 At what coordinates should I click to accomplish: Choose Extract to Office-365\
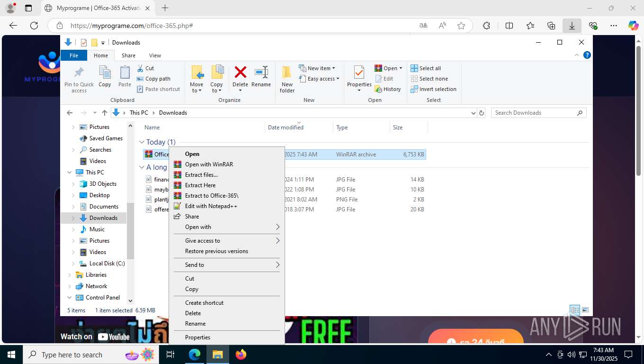[x=226, y=196]
